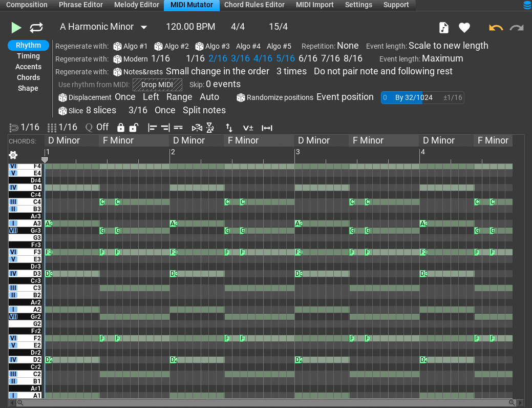Click the Algo #4 button
This screenshot has width=532, height=408.
pyautogui.click(x=248, y=46)
